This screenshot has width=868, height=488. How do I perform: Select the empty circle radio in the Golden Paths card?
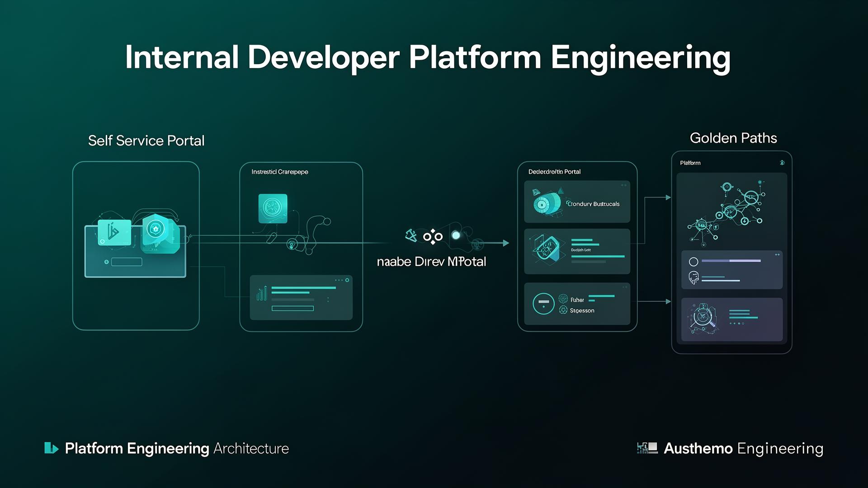tap(693, 262)
